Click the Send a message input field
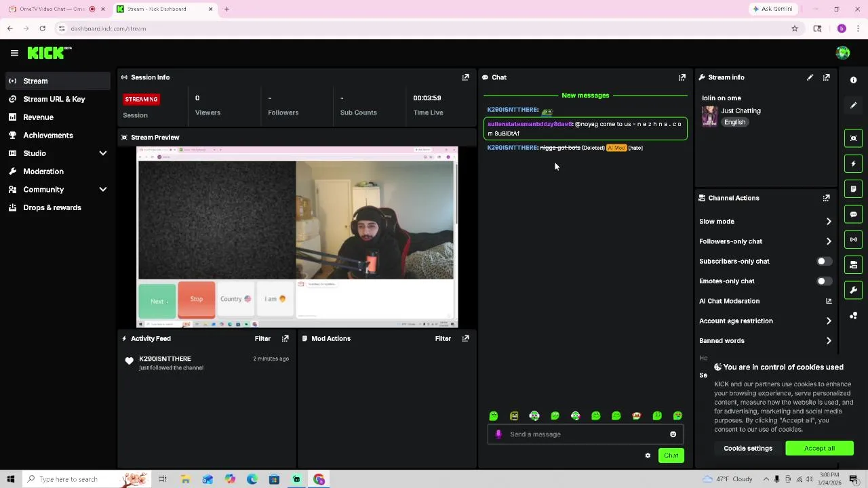The height and width of the screenshot is (488, 868). (x=585, y=434)
